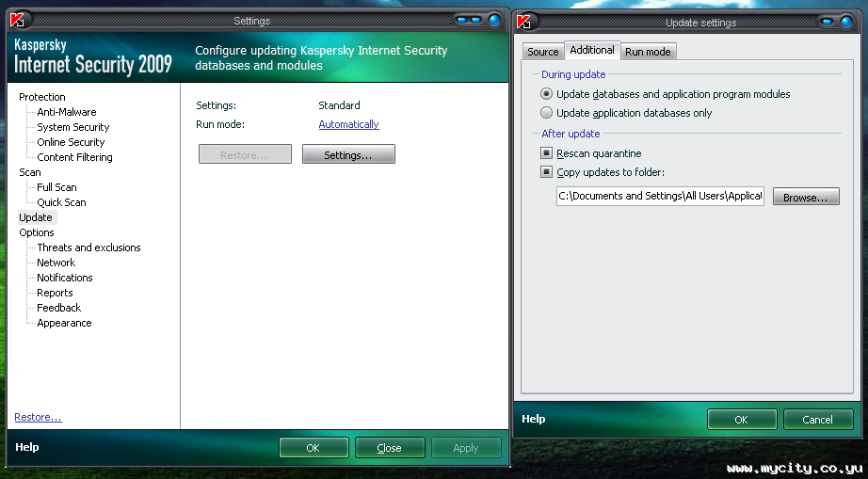The width and height of the screenshot is (868, 479).
Task: Click Close in the Settings window
Action: click(x=389, y=447)
